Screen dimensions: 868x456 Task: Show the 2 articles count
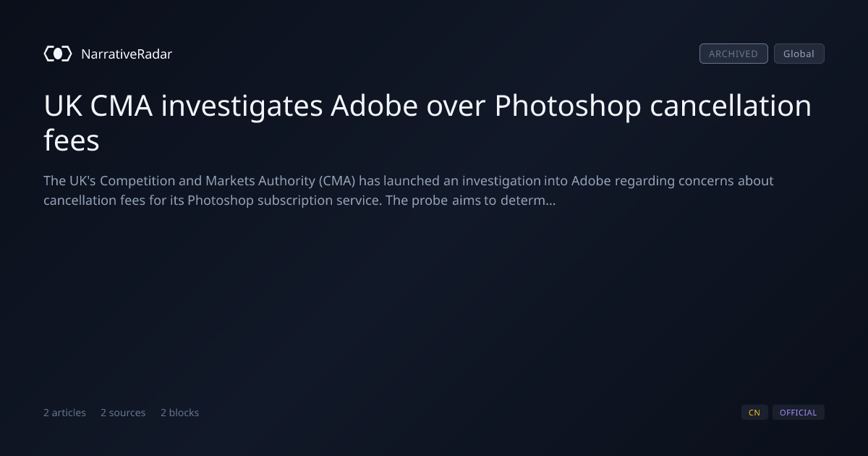pyautogui.click(x=64, y=413)
